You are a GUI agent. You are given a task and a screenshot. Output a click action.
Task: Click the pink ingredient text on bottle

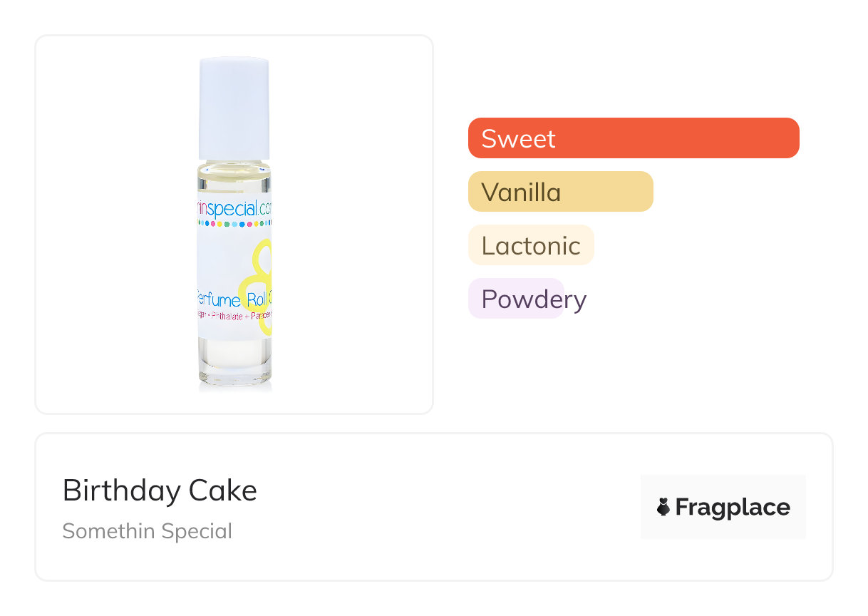point(234,314)
